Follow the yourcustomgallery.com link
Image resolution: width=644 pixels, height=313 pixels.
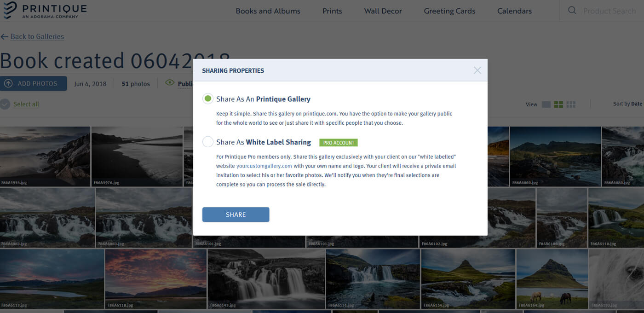click(264, 166)
